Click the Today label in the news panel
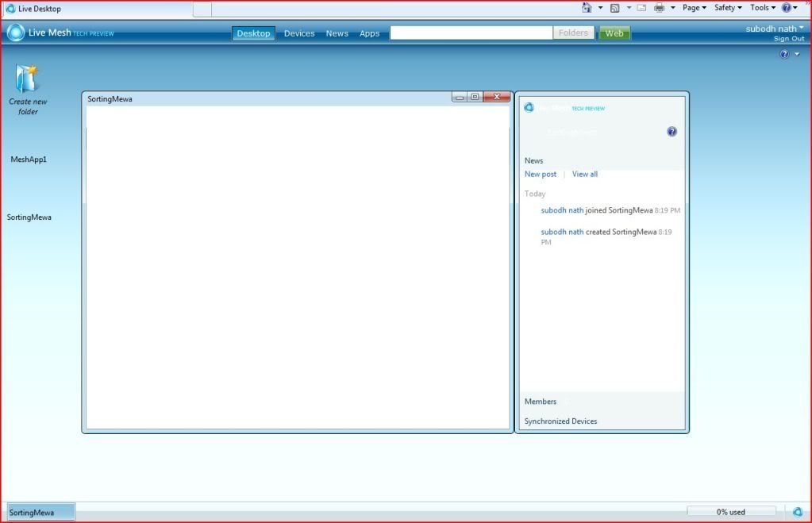 (535, 194)
